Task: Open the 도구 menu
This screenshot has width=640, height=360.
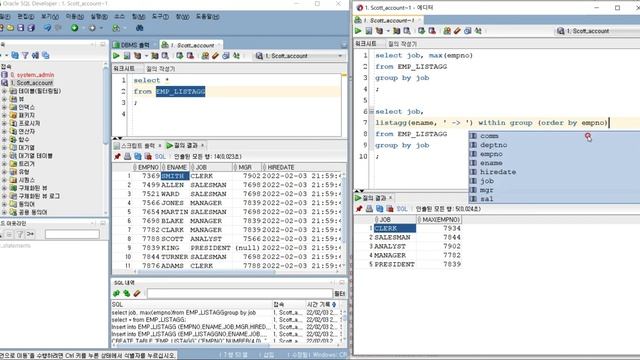Action: pyautogui.click(x=160, y=17)
